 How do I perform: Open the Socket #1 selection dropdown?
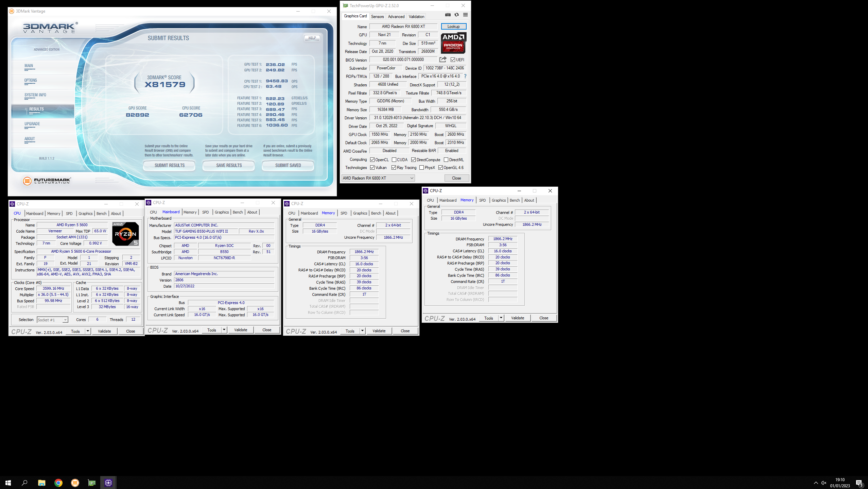click(x=53, y=320)
